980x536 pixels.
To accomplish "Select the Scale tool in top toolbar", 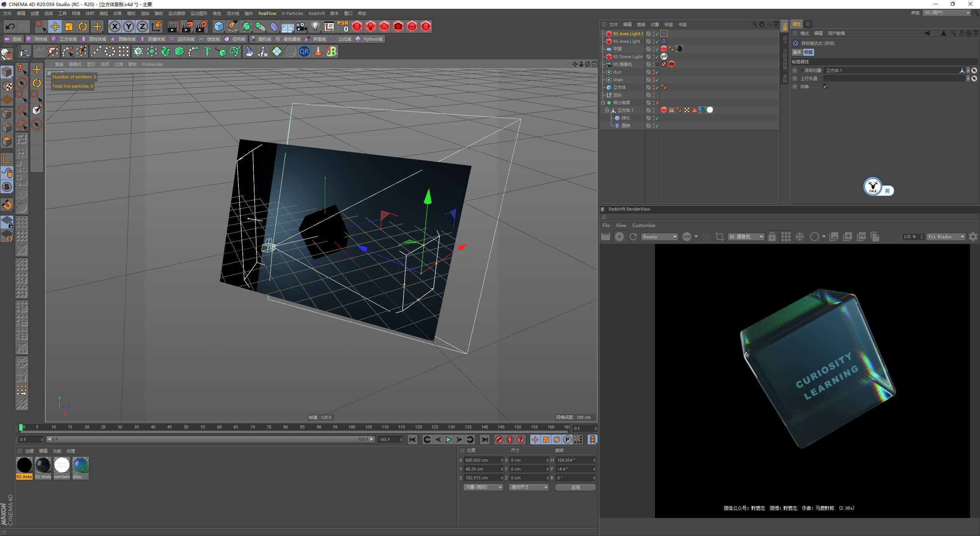I will click(x=69, y=26).
